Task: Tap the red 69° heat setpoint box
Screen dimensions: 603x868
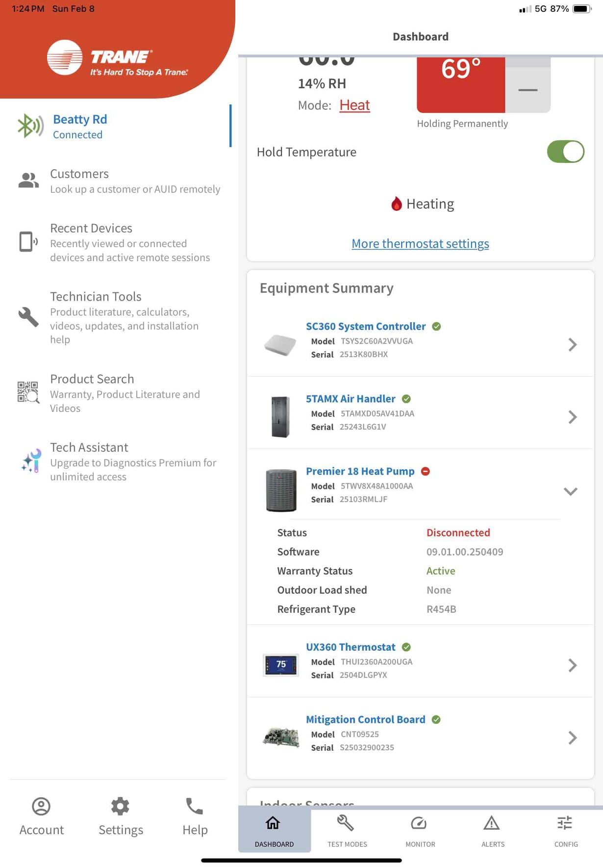Action: [461, 84]
